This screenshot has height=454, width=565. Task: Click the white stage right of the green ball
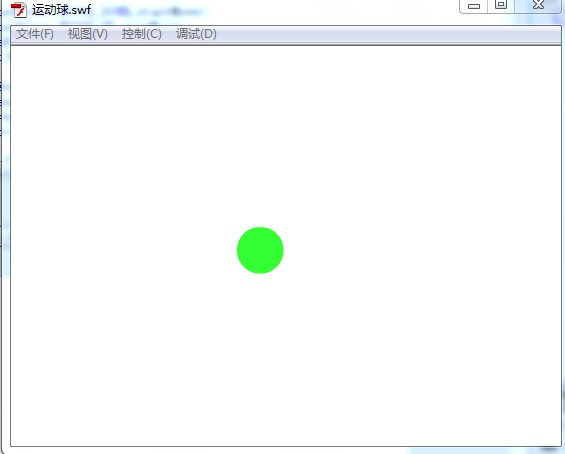pyautogui.click(x=422, y=250)
